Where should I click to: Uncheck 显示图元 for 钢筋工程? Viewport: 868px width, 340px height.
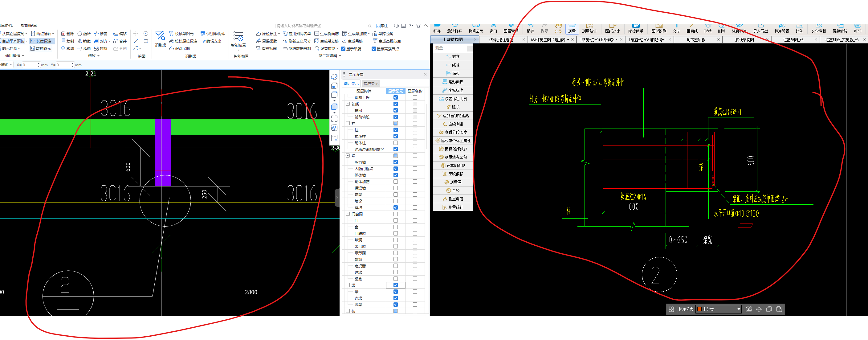pyautogui.click(x=396, y=97)
